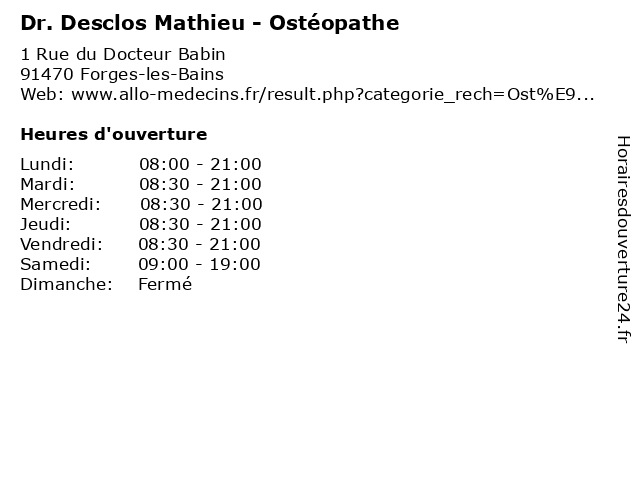This screenshot has width=640, height=480.
Task: Click Vendredi hours 08:30 - 21:00
Action: point(199,244)
